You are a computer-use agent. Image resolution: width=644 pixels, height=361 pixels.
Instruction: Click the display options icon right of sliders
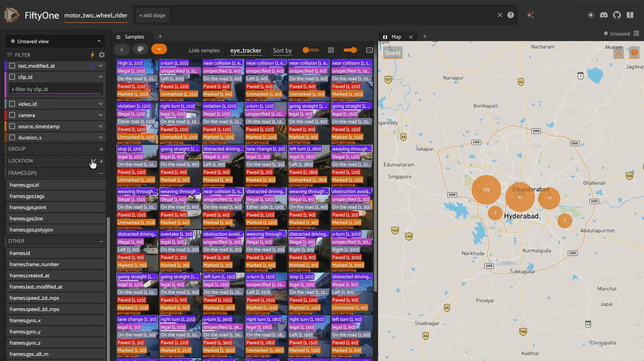[x=369, y=50]
